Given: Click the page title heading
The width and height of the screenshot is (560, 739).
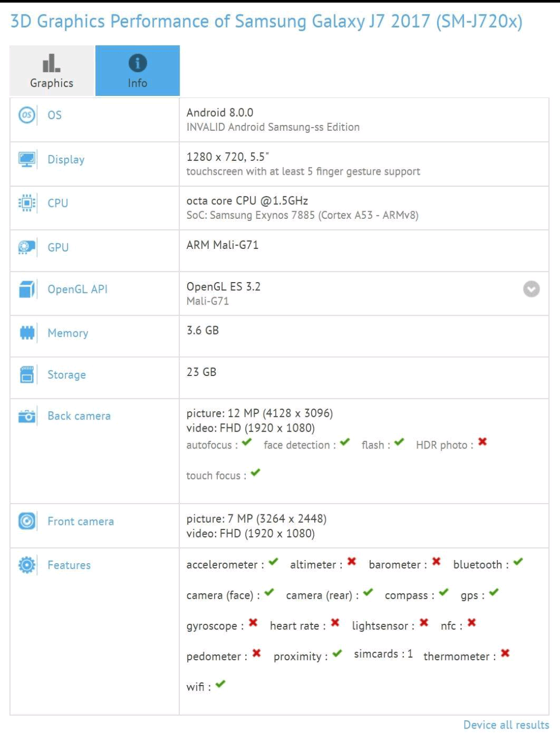Looking at the screenshot, I should click(266, 21).
